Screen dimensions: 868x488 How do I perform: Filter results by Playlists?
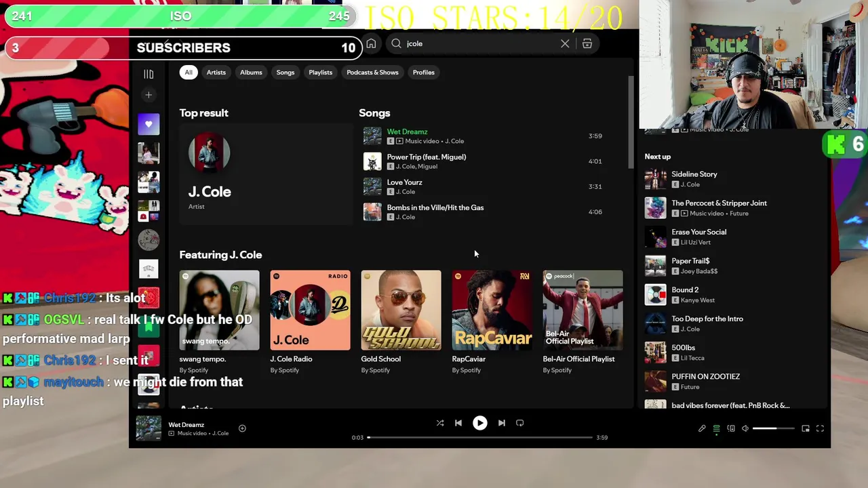pos(321,73)
